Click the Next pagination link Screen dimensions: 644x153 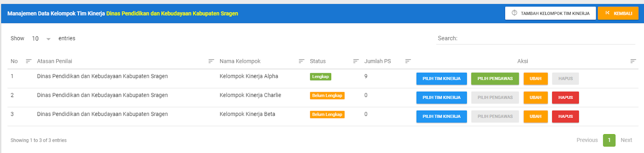click(x=626, y=140)
